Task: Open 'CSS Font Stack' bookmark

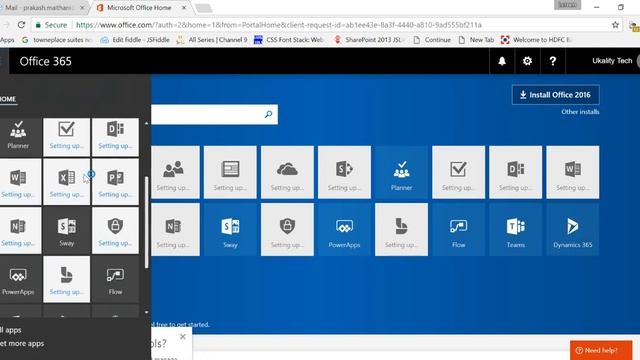Action: coord(289,40)
